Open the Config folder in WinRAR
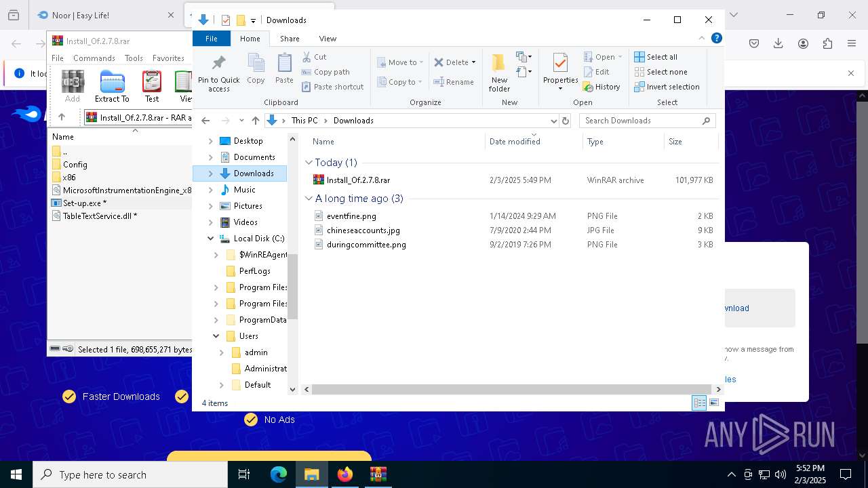The width and height of the screenshot is (868, 488). [75, 165]
